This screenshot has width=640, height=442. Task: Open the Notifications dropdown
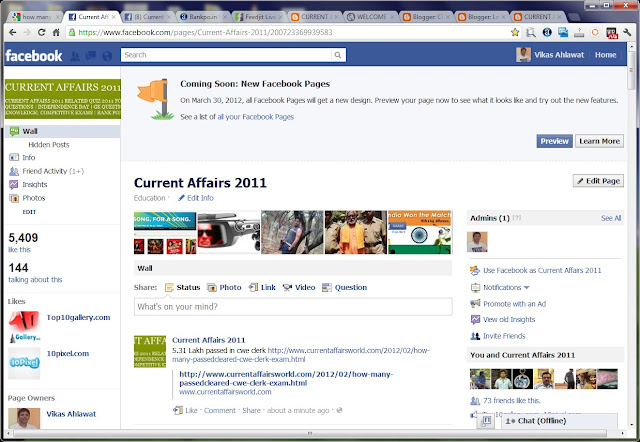click(x=500, y=287)
